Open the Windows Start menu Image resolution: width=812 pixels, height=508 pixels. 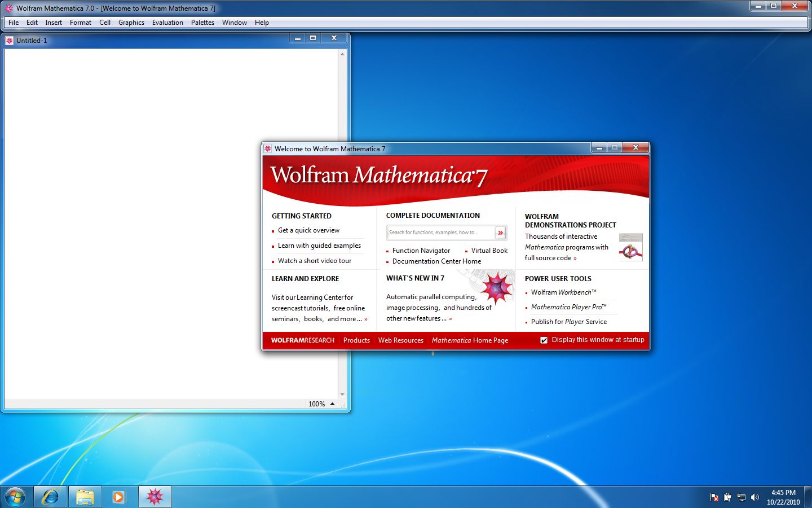[x=15, y=497]
